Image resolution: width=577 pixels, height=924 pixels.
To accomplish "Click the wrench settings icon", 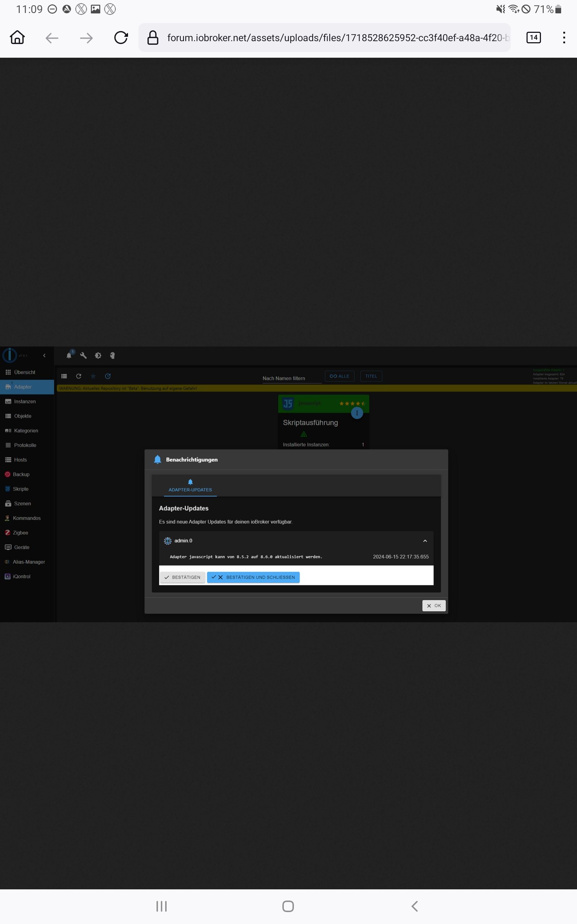I will tap(84, 356).
